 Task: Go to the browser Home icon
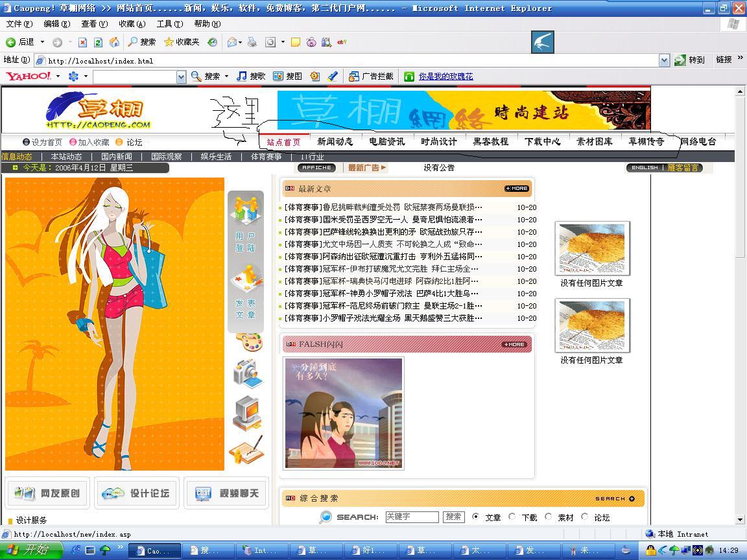pyautogui.click(x=114, y=42)
